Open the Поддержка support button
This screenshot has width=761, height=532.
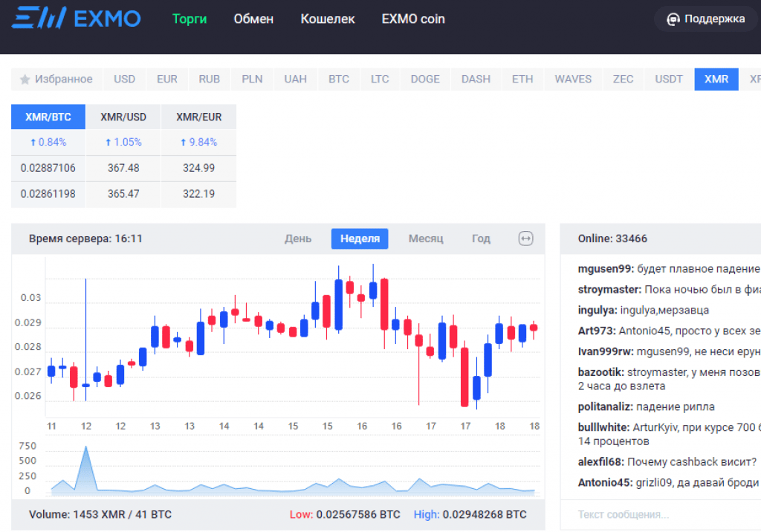click(x=706, y=19)
